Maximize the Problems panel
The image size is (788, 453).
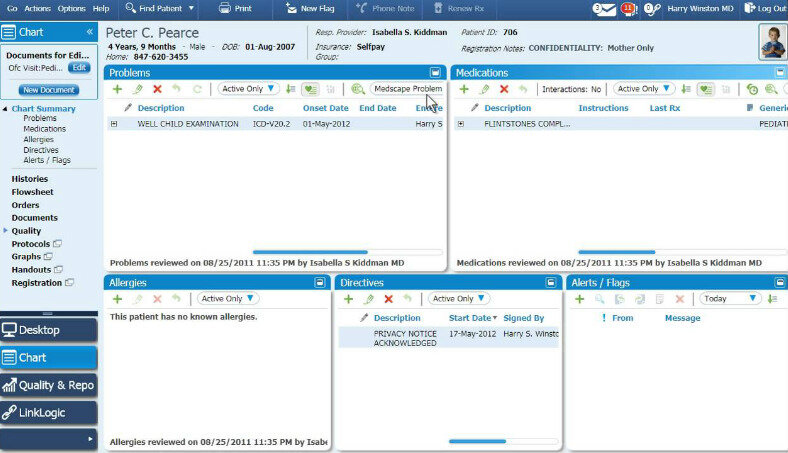pyautogui.click(x=436, y=73)
